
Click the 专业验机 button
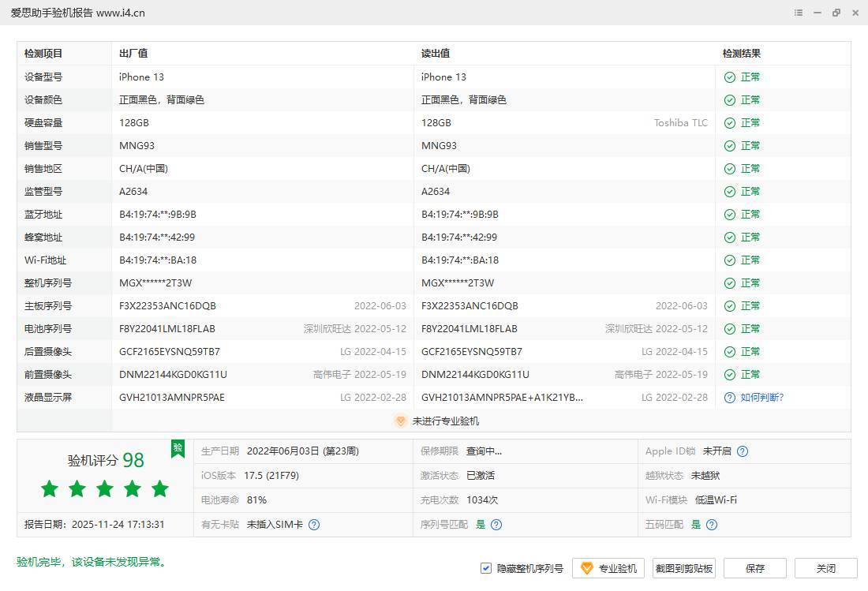click(608, 568)
